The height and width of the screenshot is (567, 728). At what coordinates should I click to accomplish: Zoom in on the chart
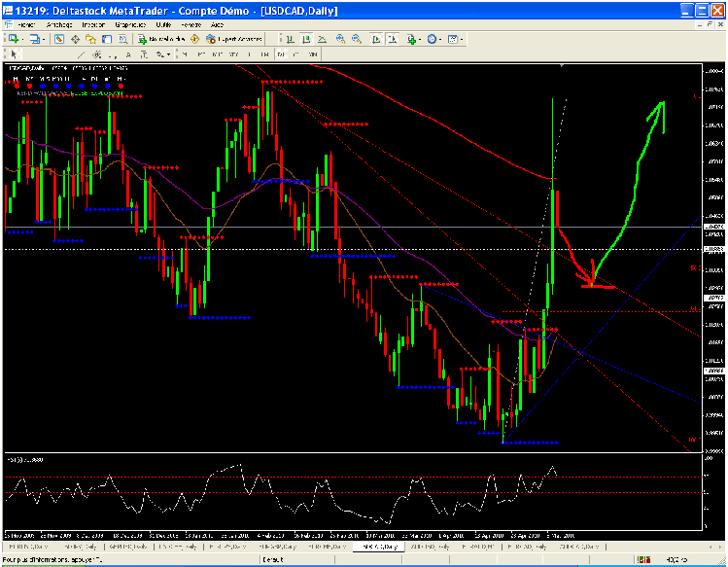coord(340,39)
